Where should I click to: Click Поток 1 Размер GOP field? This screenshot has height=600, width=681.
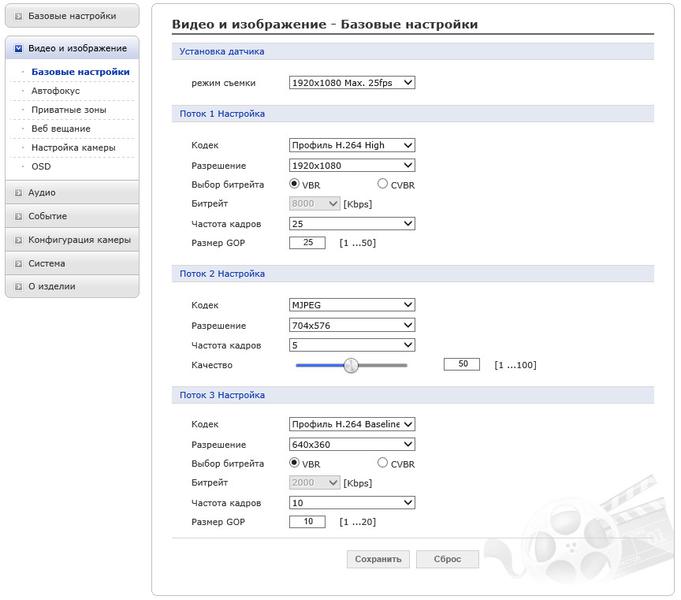(307, 242)
